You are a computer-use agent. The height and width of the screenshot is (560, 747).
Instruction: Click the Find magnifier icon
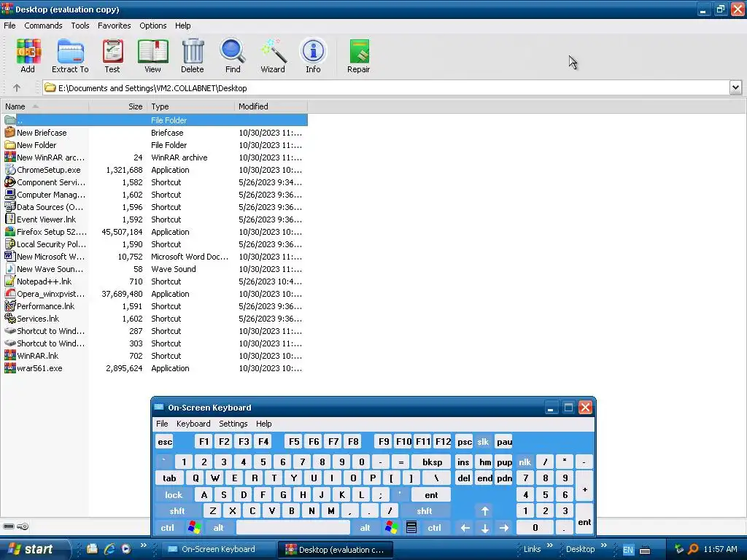click(233, 52)
